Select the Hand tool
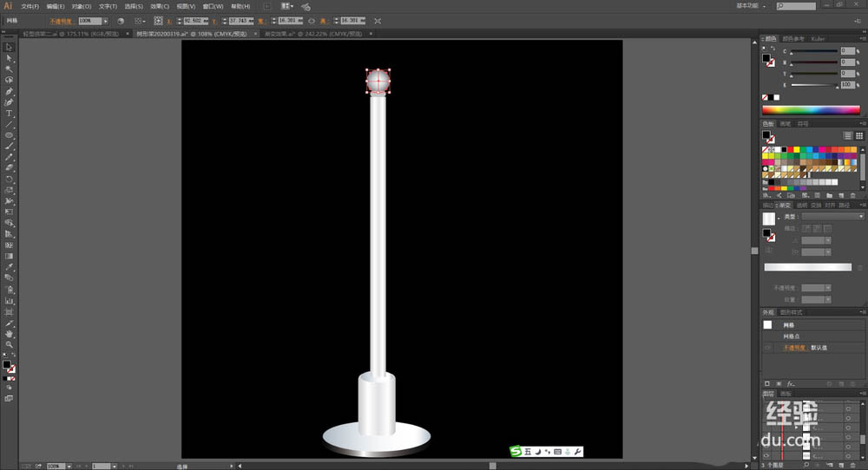This screenshot has width=868, height=470. (9, 334)
